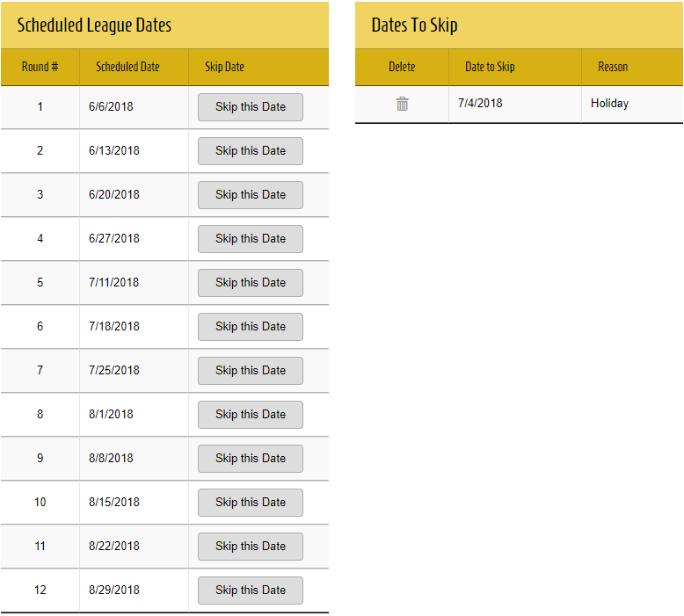Viewport: 684px width, 616px height.
Task: Delete the 7/4/2018 Holiday skip date
Action: coord(402,104)
